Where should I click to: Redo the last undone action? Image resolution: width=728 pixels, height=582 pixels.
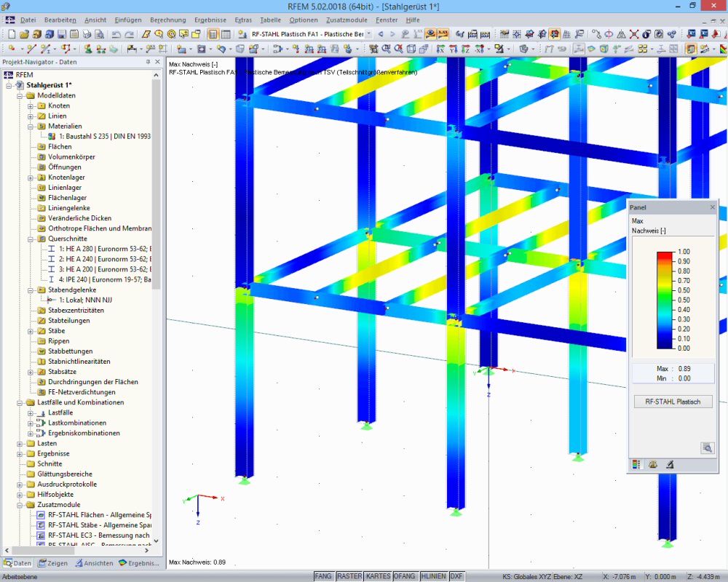129,34
